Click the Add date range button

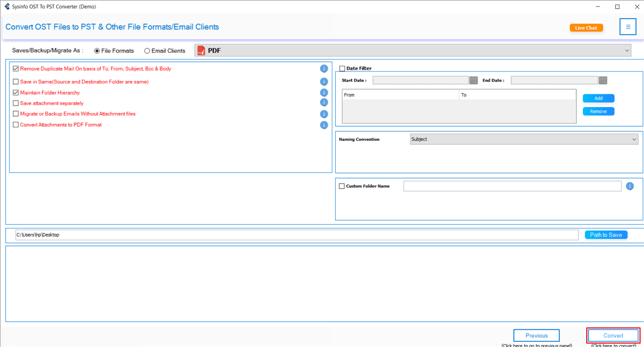tap(599, 98)
